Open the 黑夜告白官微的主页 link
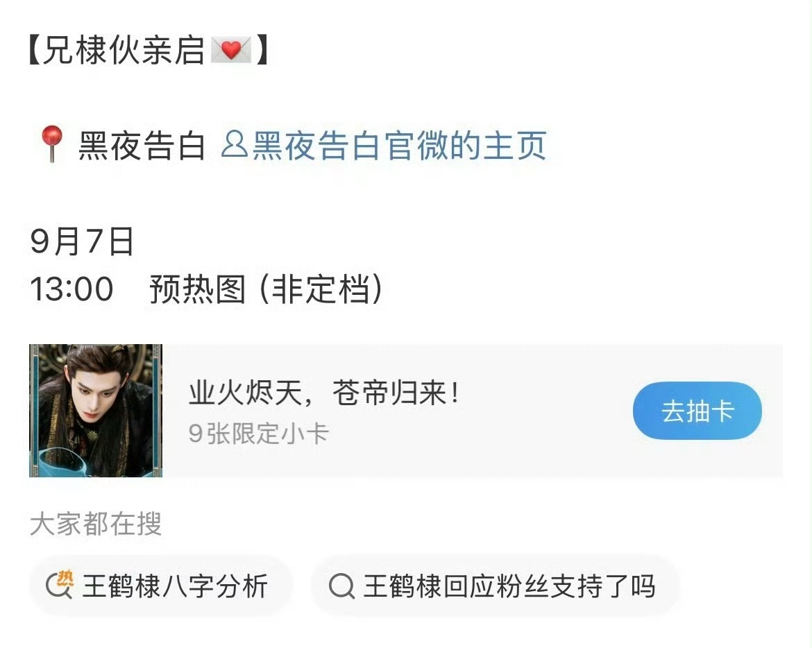Screen dimensions: 812x648 [384, 145]
